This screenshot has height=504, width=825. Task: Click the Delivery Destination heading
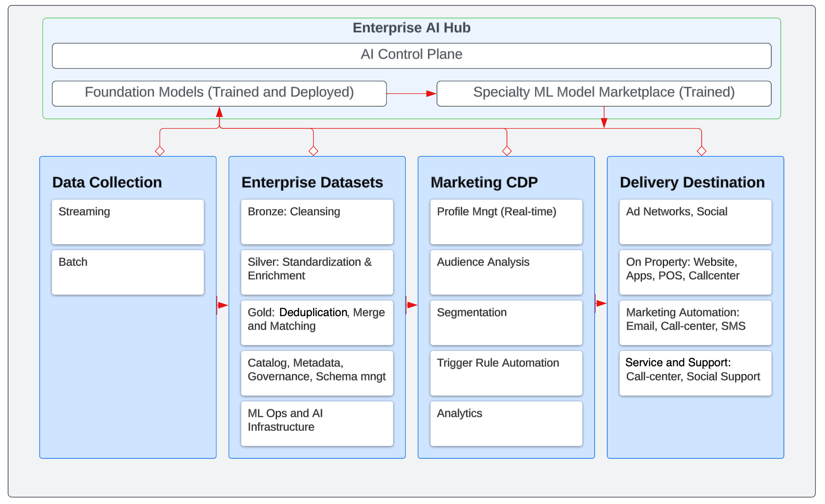(x=692, y=182)
